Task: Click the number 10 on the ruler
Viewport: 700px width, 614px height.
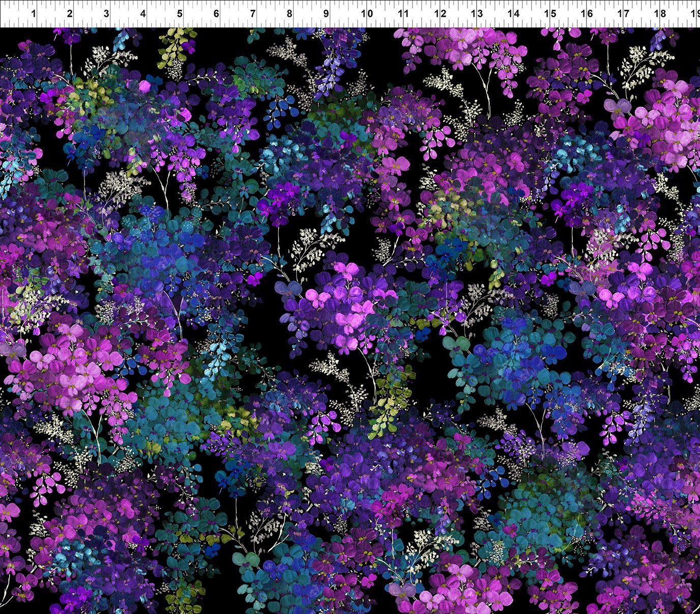Action: [x=366, y=14]
